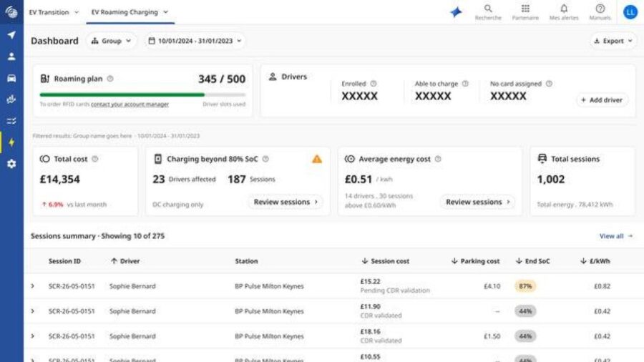Click the 87% End SoC badge

525,286
